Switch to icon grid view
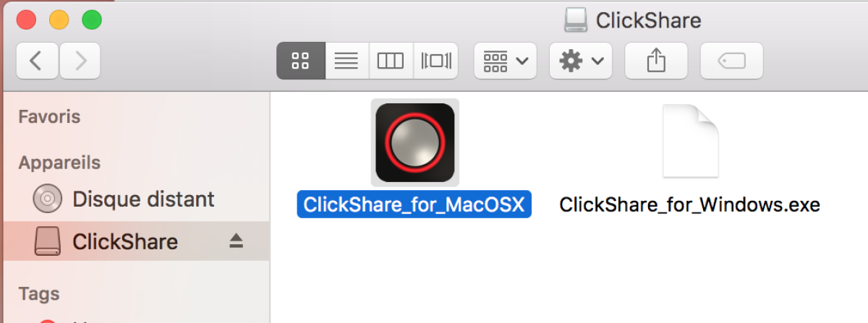This screenshot has height=323, width=868. coord(301,61)
